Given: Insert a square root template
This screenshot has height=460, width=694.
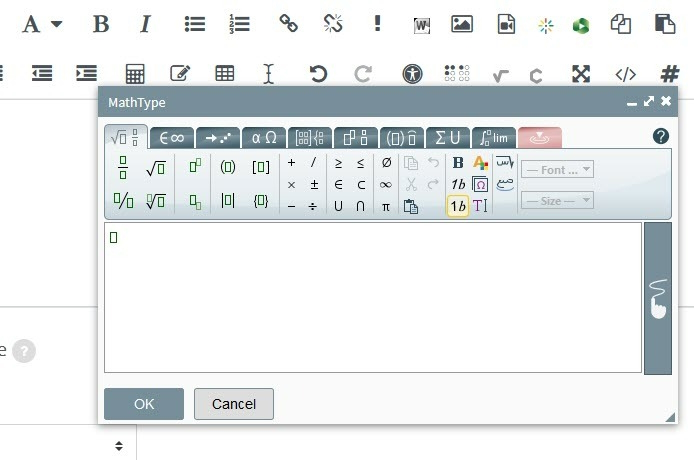Looking at the screenshot, I should click(156, 168).
